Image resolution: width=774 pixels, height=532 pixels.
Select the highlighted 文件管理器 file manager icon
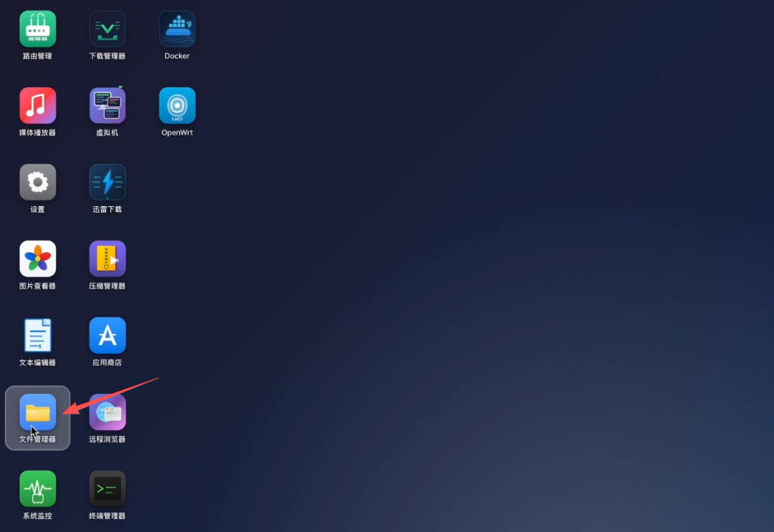[37, 412]
